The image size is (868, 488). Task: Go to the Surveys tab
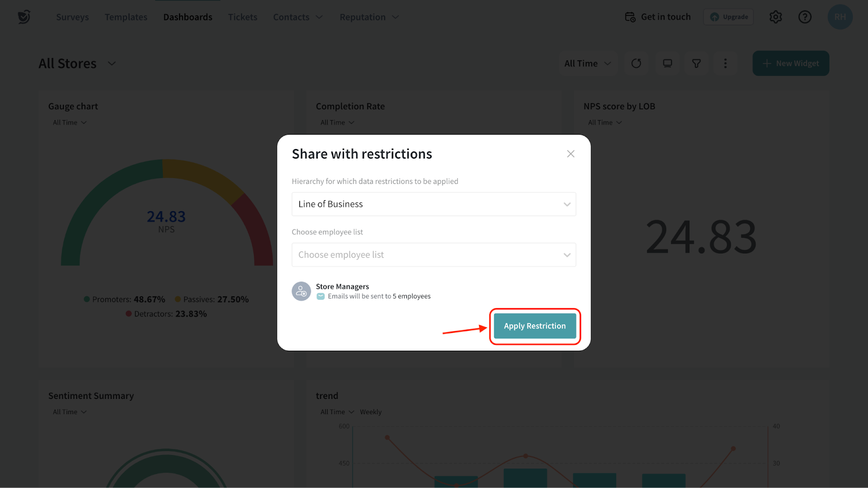[x=72, y=17]
